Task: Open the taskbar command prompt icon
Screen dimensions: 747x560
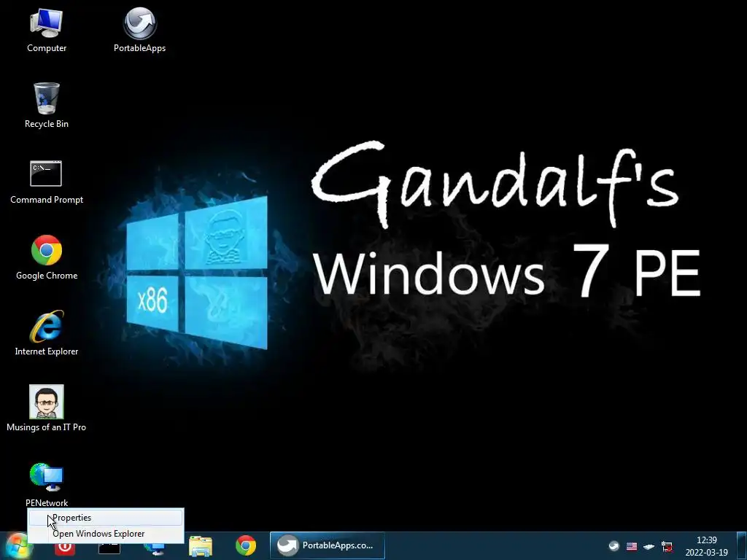Action: pyautogui.click(x=109, y=548)
